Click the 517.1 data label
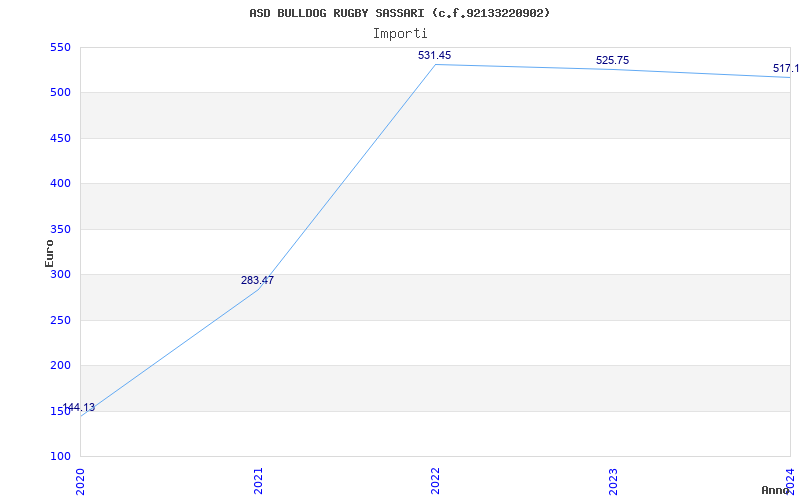 pyautogui.click(x=786, y=69)
